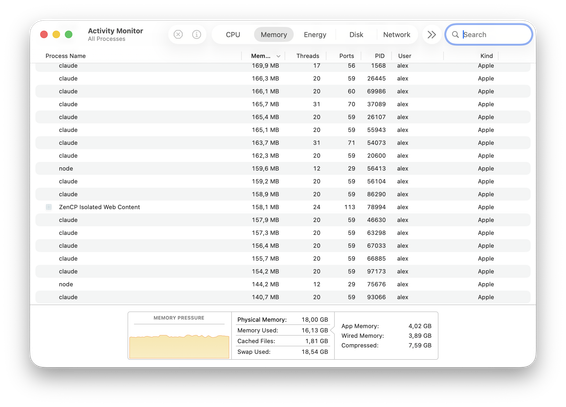
Task: Select node process with PID 75676
Action: [283, 284]
